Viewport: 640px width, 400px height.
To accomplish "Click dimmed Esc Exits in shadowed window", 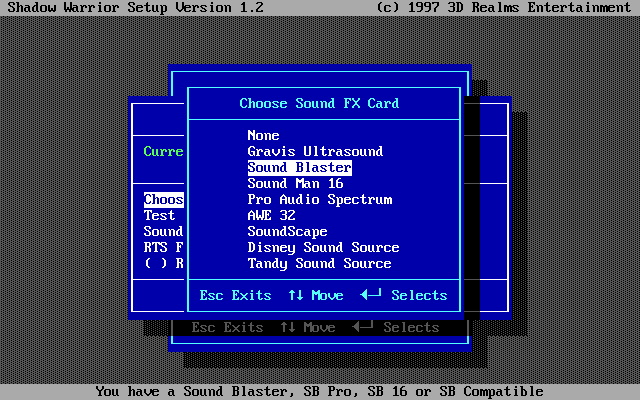I will pyautogui.click(x=227, y=327).
